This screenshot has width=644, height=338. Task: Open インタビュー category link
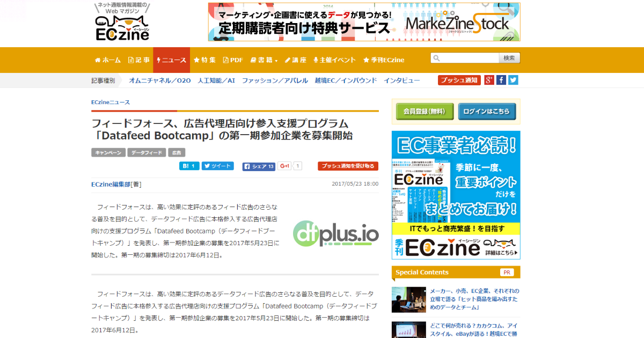401,80
